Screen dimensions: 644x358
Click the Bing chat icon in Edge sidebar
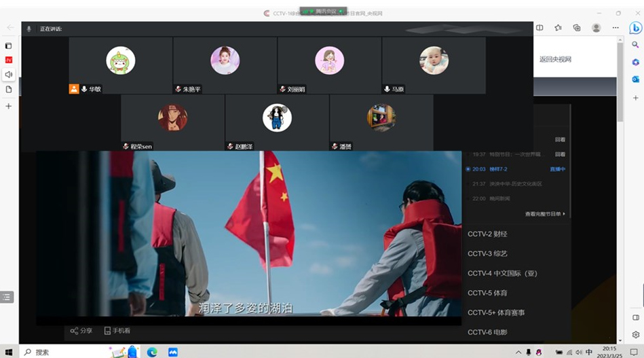(635, 28)
